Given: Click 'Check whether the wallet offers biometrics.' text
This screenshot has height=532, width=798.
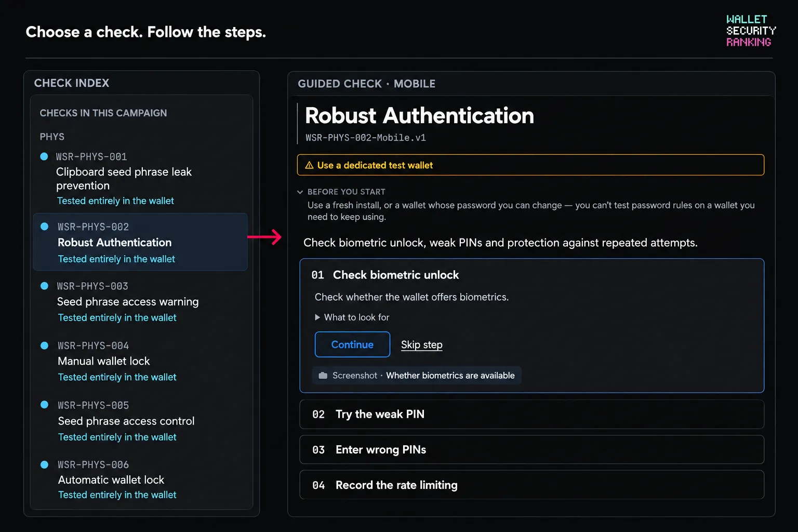Looking at the screenshot, I should pyautogui.click(x=412, y=297).
